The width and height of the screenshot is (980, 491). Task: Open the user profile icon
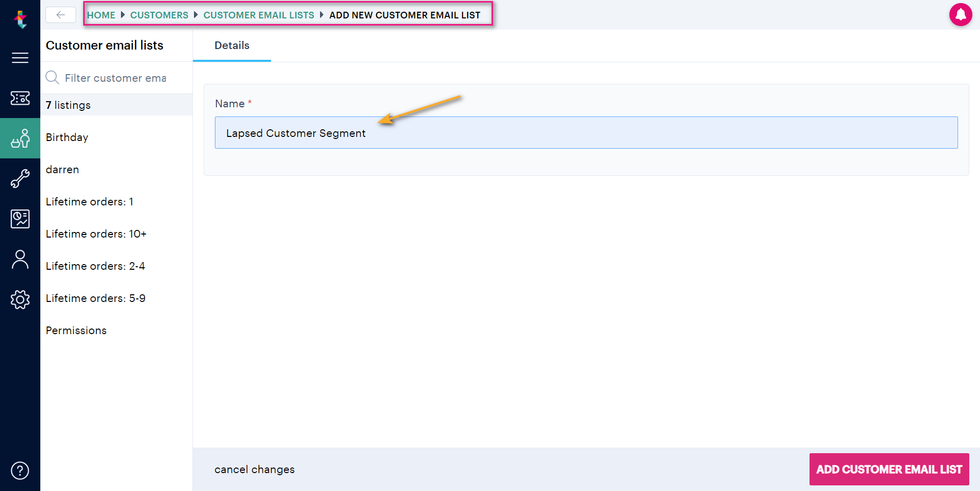pyautogui.click(x=20, y=259)
